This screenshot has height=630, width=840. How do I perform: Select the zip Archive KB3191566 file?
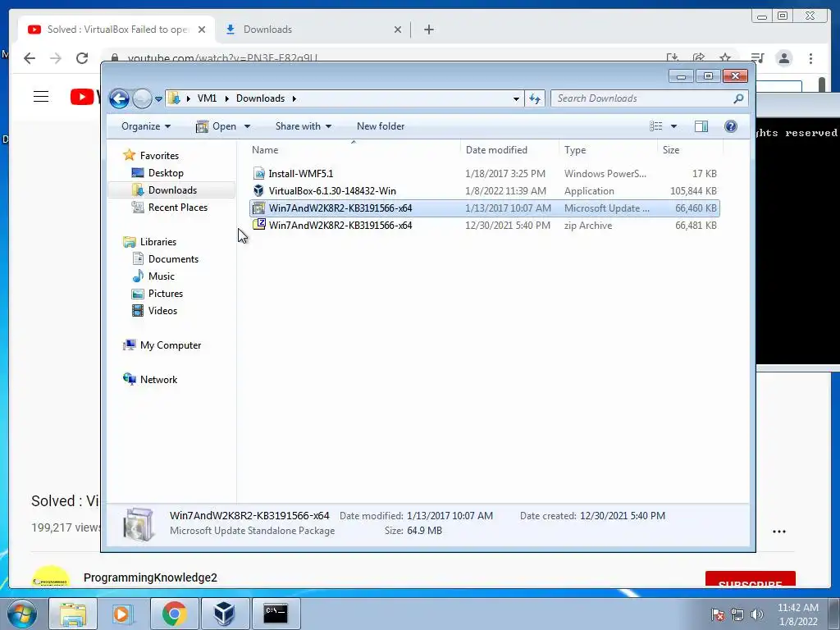[484, 226]
